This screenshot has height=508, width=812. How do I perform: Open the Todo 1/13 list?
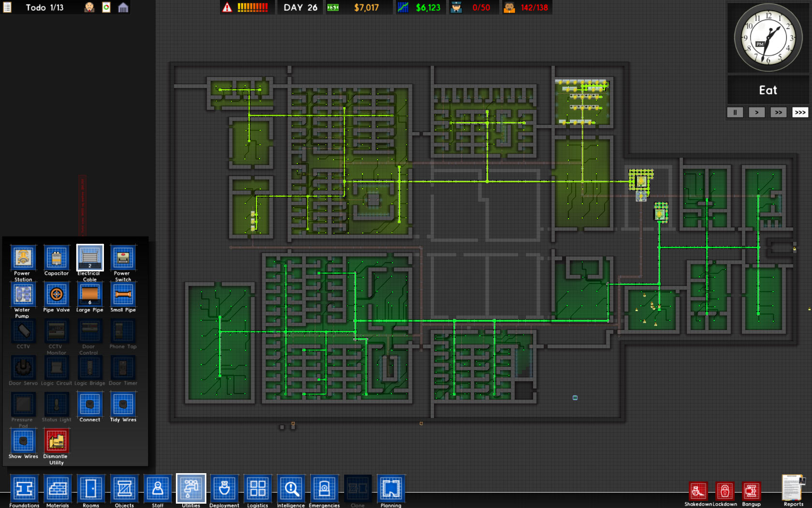(x=44, y=7)
